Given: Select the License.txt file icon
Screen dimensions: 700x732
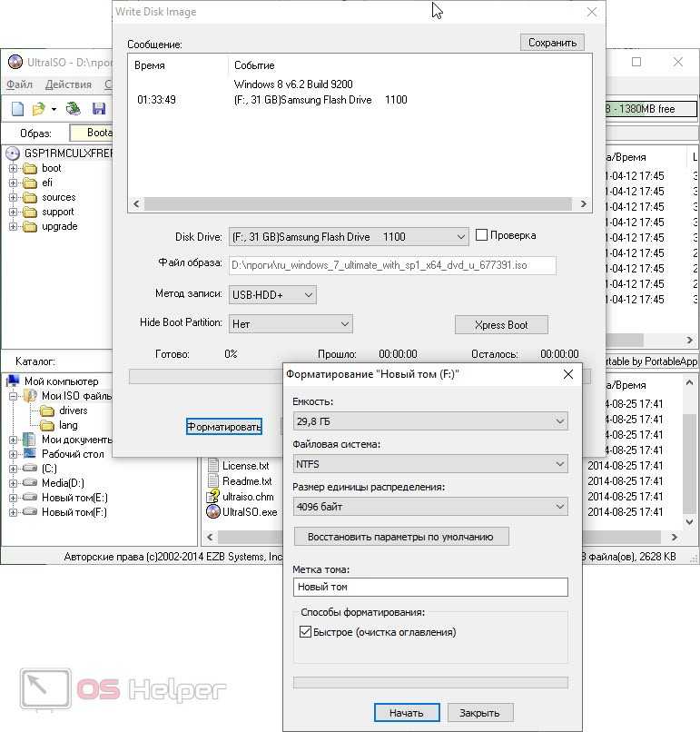Looking at the screenshot, I should point(213,465).
